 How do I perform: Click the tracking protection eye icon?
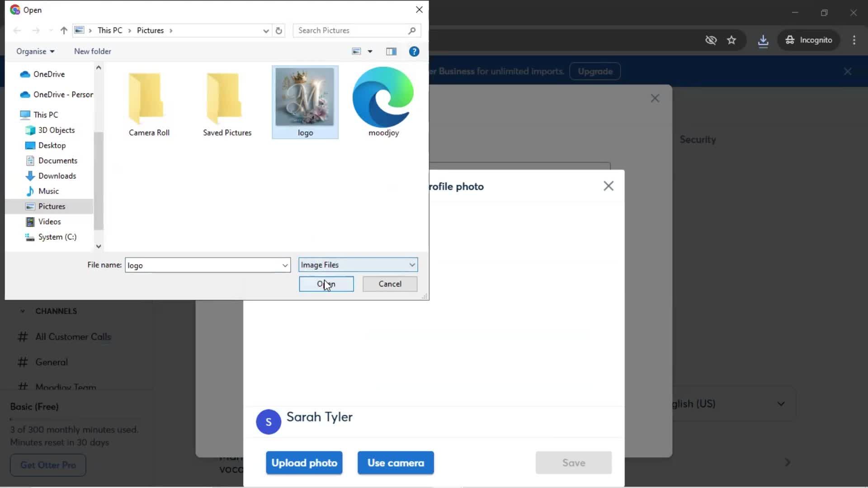click(x=711, y=40)
